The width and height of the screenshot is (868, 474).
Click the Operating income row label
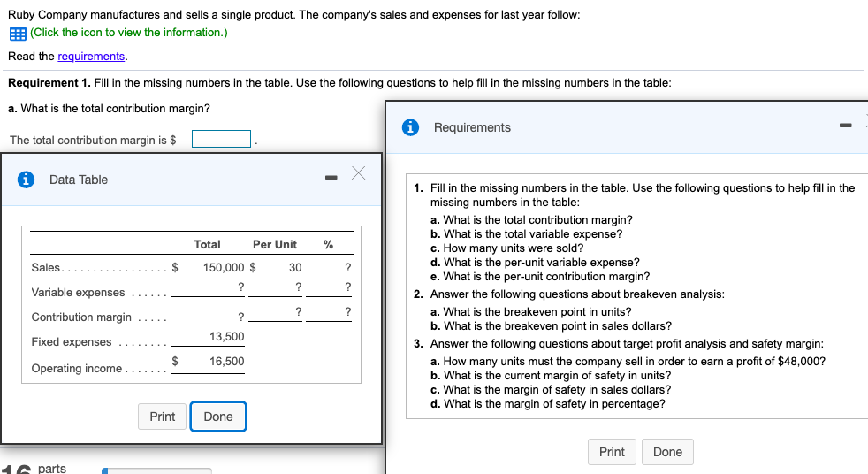76,368
